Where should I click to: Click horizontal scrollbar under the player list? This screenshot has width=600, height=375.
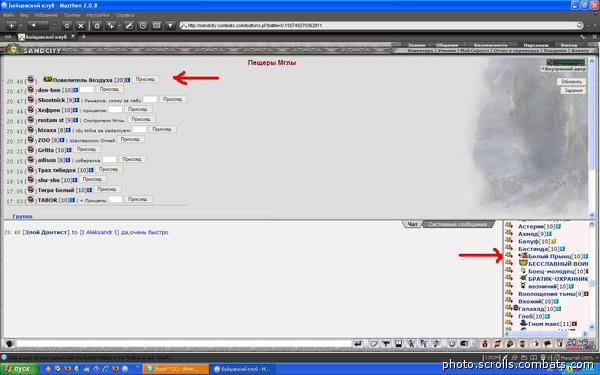tap(546, 334)
